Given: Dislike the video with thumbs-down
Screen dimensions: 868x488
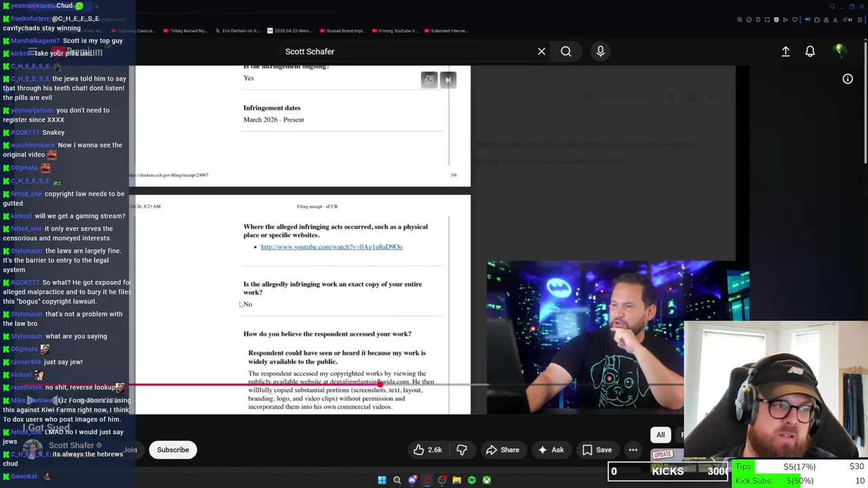Looking at the screenshot, I should 462,450.
